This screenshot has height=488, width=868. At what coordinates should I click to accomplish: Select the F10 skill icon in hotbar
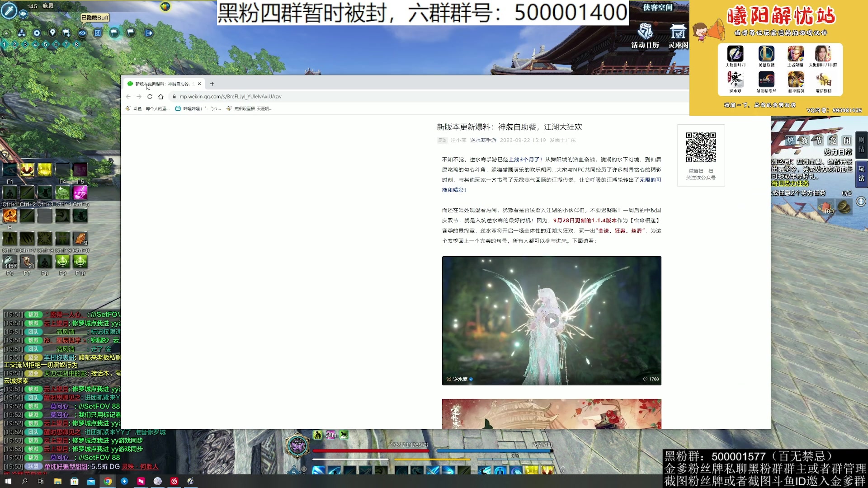pyautogui.click(x=80, y=261)
